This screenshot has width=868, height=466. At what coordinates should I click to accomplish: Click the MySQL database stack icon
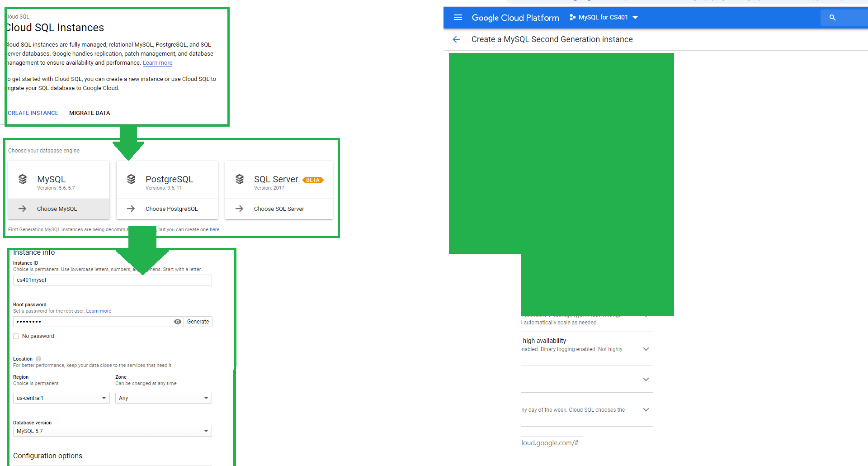(x=23, y=179)
